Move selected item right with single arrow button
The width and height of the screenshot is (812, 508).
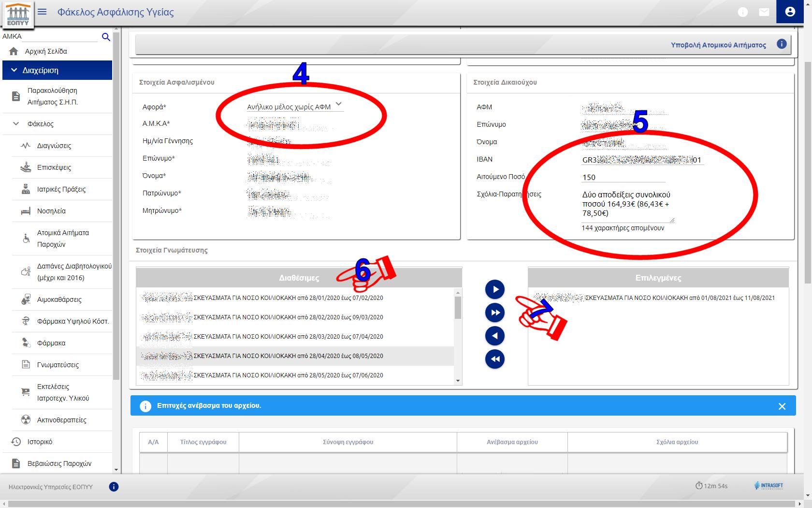click(494, 289)
